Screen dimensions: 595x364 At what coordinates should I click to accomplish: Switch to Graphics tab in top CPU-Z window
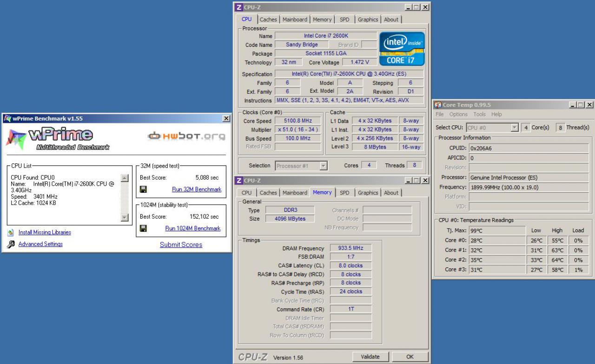tap(368, 19)
